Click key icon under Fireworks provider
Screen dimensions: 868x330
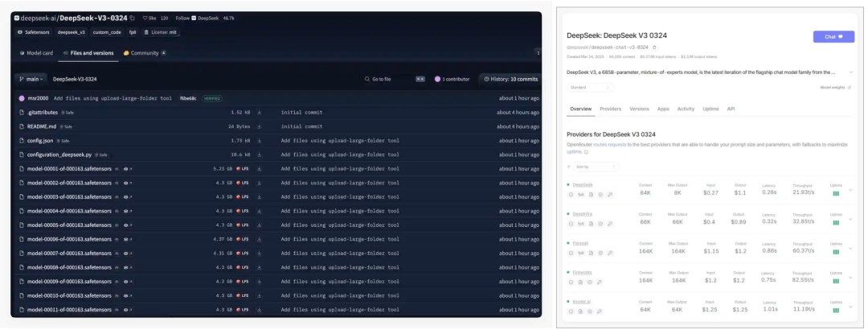[600, 282]
